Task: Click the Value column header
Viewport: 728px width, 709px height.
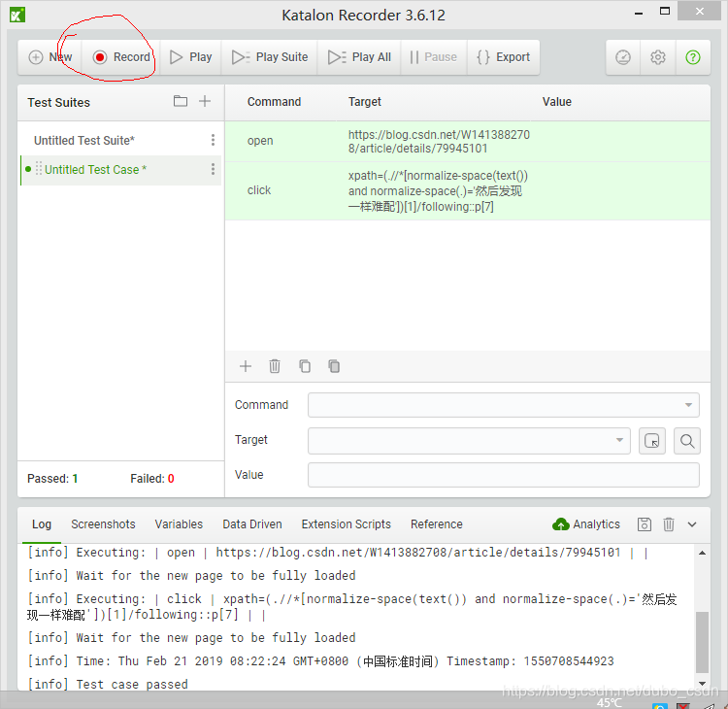Action: pyautogui.click(x=557, y=102)
